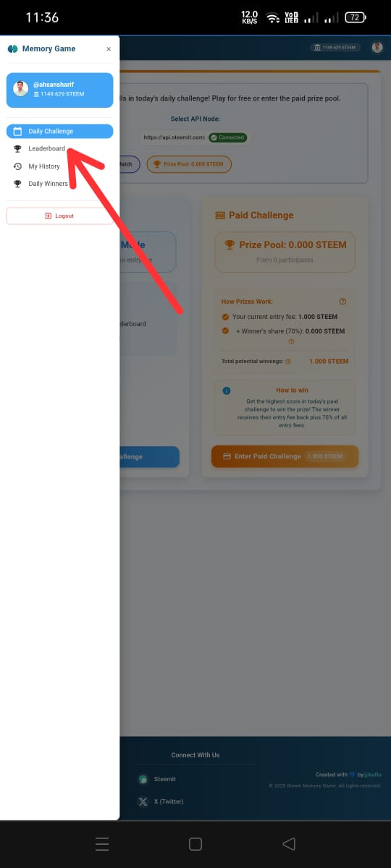This screenshot has width=391, height=868.
Task: Open the Leaderboard menu item
Action: pyautogui.click(x=60, y=148)
